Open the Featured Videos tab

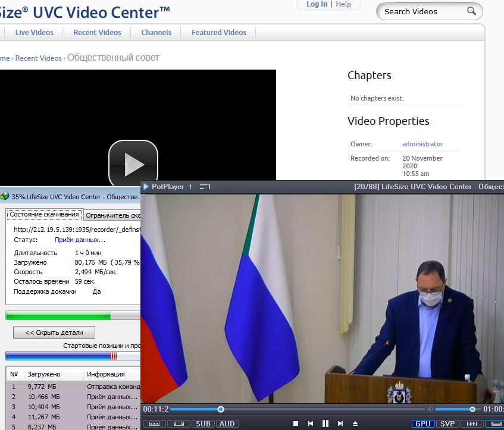click(219, 33)
